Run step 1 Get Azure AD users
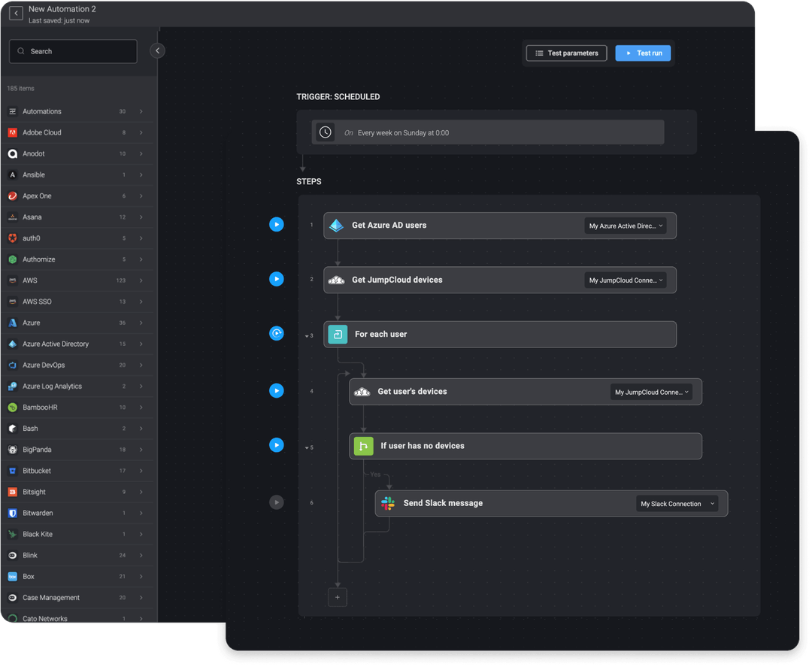Screen dimensions: 812x667 tap(277, 225)
